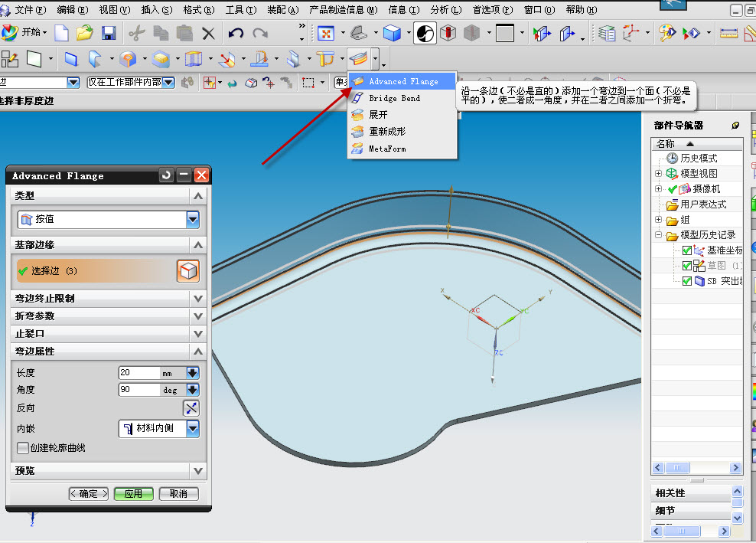Expand the 模型视图 tree node
This screenshot has width=756, height=543.
coord(658,173)
